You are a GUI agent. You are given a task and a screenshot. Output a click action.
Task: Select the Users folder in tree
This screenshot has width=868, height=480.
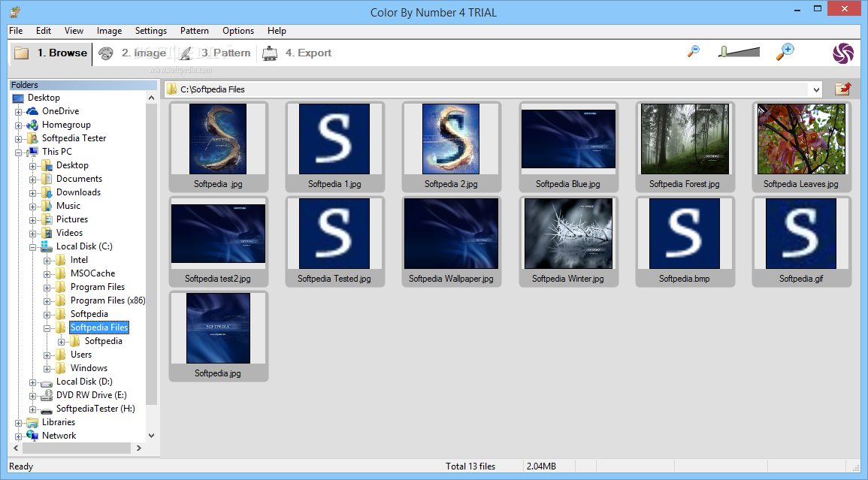coord(81,355)
